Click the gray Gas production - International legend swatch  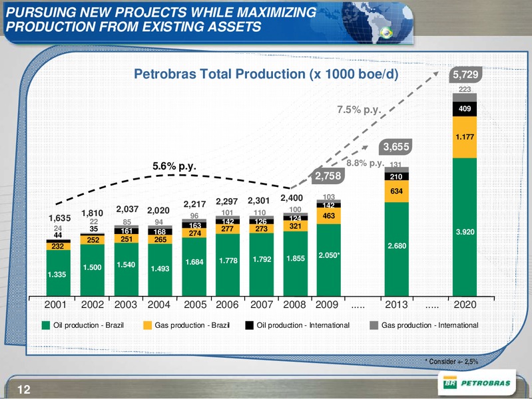point(374,325)
